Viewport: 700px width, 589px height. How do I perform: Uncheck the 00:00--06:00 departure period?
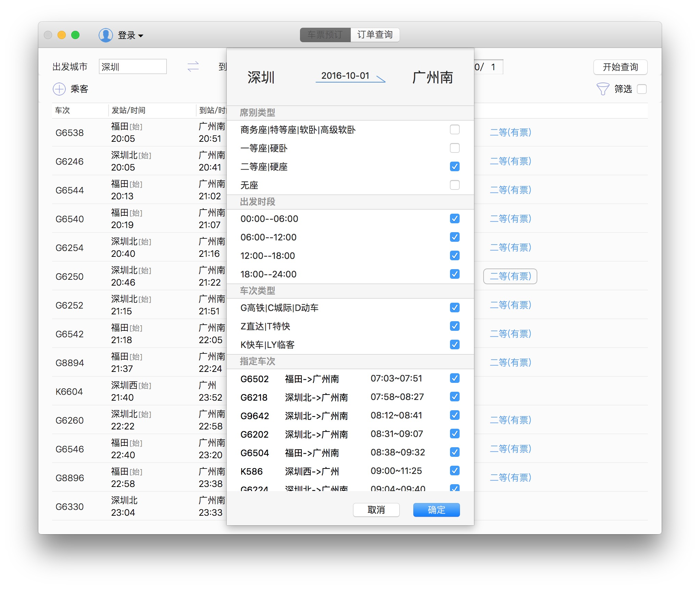point(454,218)
